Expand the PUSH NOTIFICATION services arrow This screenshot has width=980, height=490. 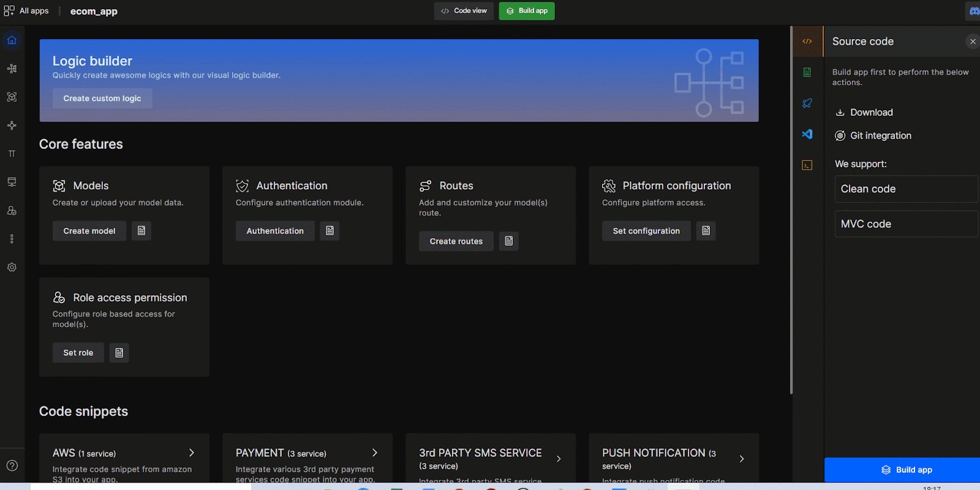pyautogui.click(x=742, y=459)
